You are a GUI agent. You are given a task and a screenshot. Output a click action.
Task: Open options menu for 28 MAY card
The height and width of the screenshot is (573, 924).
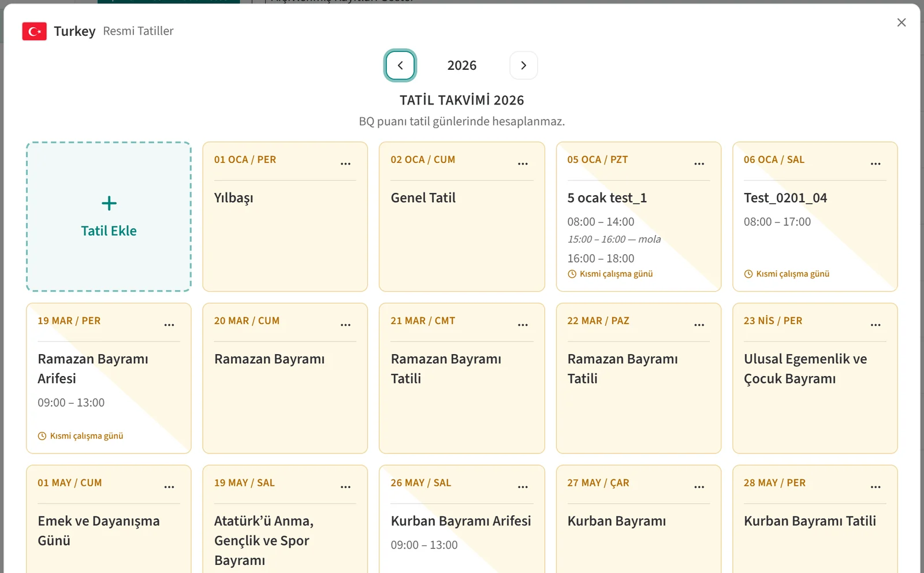[875, 486]
